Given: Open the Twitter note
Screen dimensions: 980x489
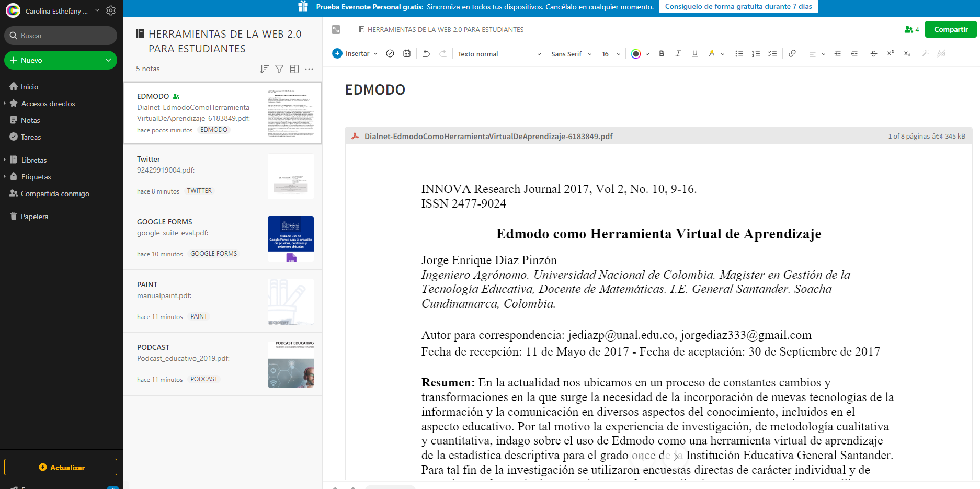Looking at the screenshot, I should [223, 176].
